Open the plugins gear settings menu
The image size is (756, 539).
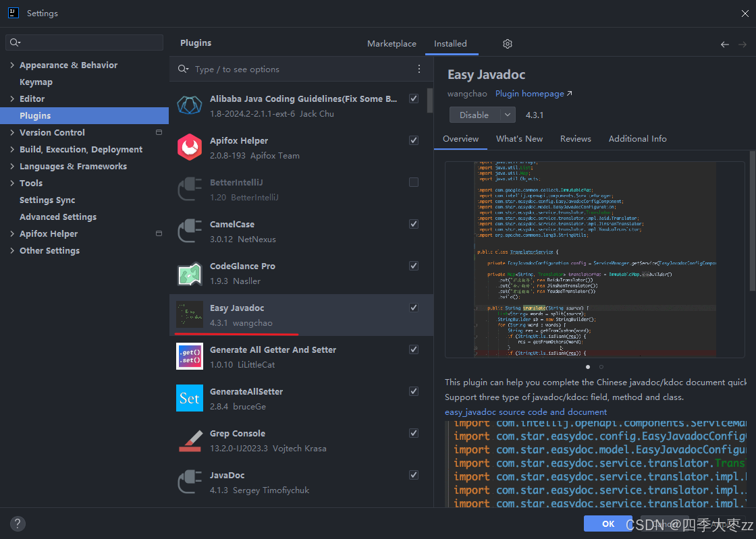[x=507, y=44]
